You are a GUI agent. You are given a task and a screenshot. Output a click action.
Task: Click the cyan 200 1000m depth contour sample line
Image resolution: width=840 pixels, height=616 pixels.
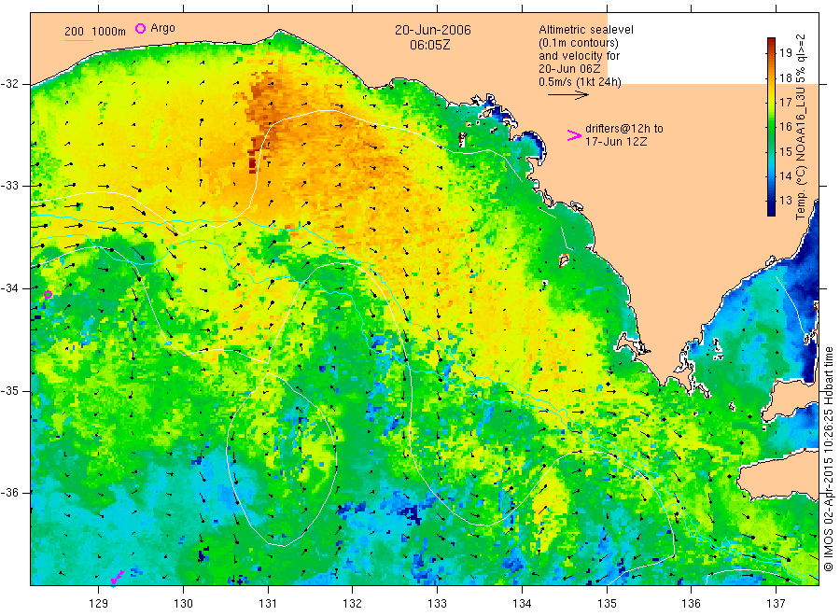click(78, 40)
